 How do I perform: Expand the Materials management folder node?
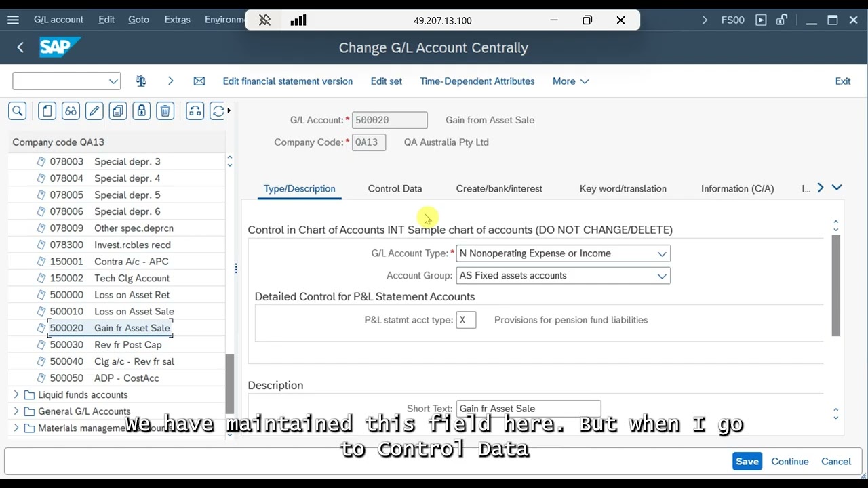[16, 428]
